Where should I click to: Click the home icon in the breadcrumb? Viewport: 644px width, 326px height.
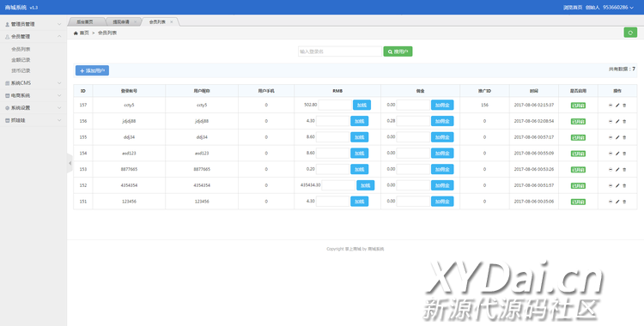point(76,33)
